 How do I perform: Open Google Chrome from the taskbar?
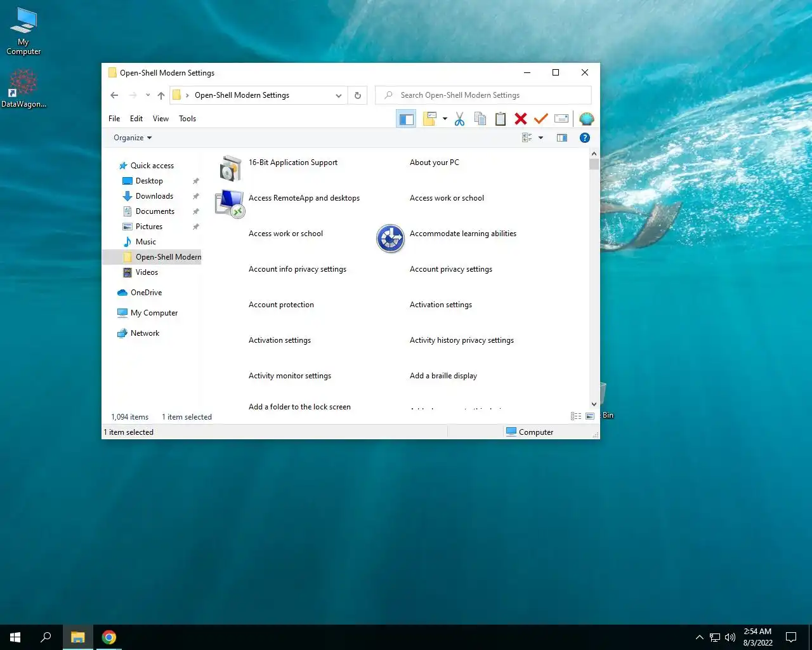click(109, 637)
